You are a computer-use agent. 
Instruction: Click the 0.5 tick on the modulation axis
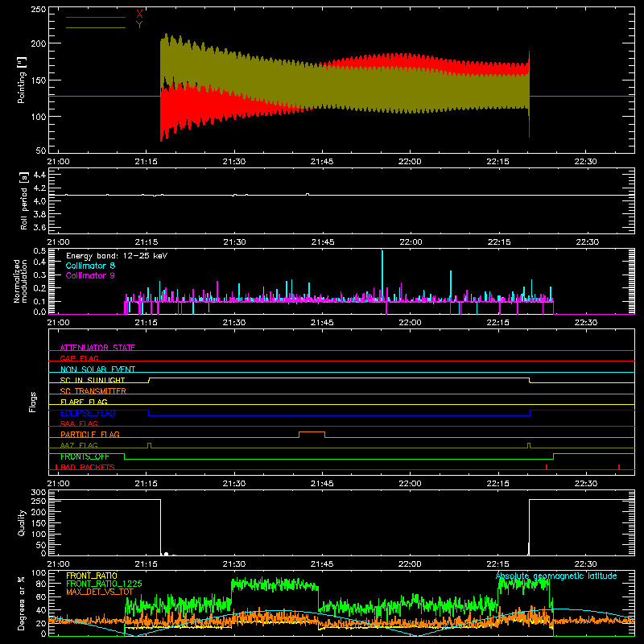click(39, 250)
